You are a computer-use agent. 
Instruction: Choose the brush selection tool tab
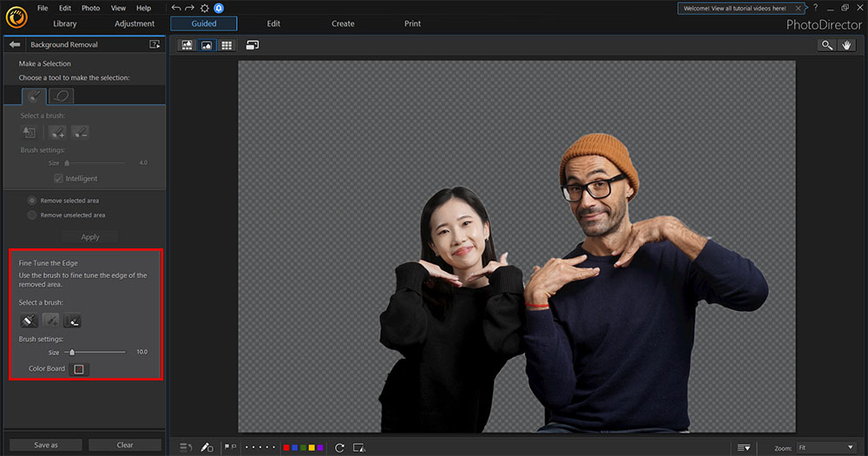34,96
